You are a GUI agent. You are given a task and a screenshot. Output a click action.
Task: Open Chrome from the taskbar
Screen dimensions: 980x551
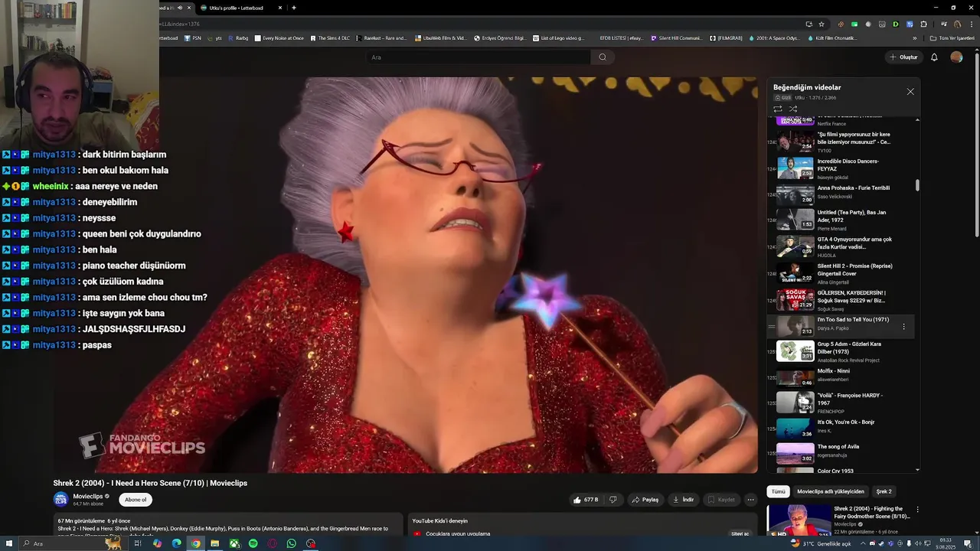(x=196, y=543)
